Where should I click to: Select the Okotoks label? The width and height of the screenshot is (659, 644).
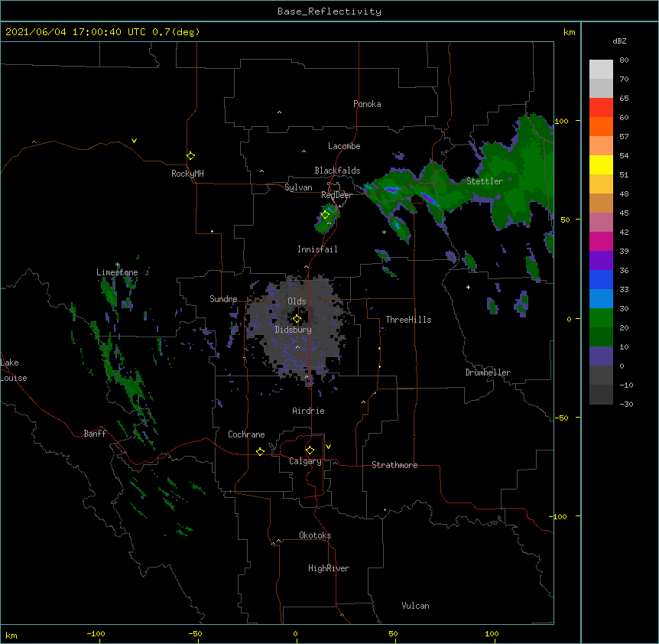[x=315, y=535]
